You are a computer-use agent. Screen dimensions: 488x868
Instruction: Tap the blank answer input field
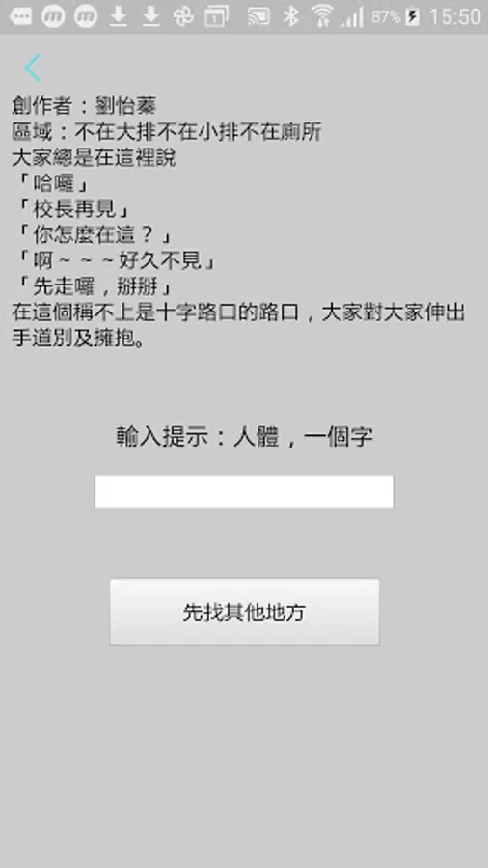coord(244,492)
